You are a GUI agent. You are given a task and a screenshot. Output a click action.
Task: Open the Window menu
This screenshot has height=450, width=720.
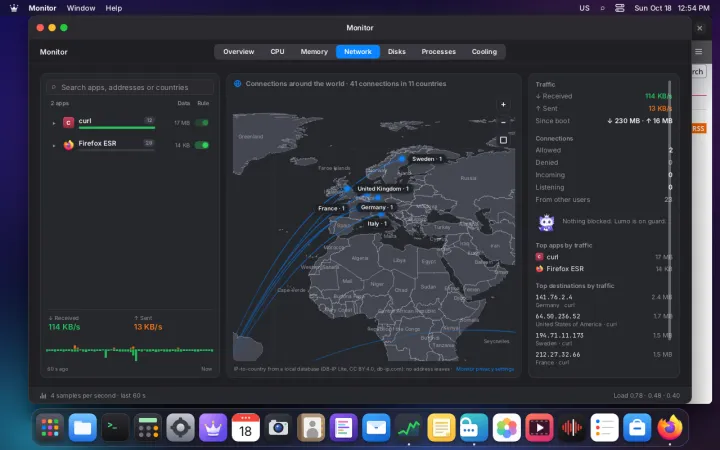[x=81, y=8]
